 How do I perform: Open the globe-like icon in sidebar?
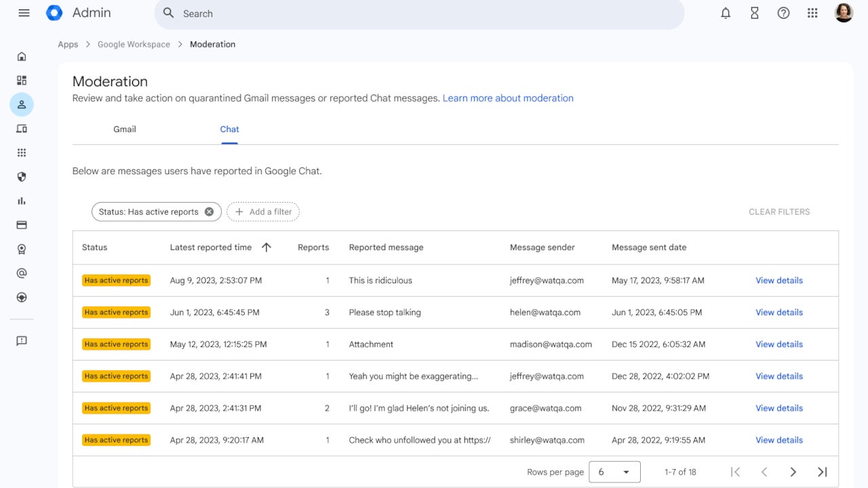pos(22,298)
